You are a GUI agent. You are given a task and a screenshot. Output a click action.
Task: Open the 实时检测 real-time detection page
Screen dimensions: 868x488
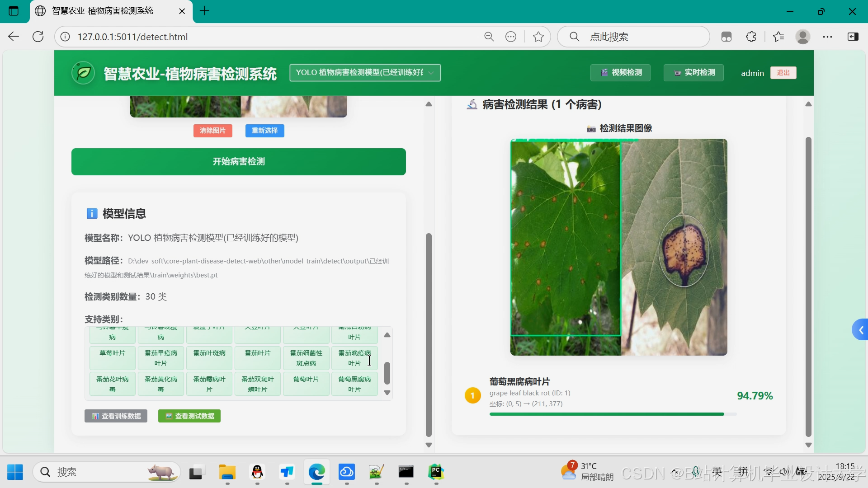[x=693, y=73]
